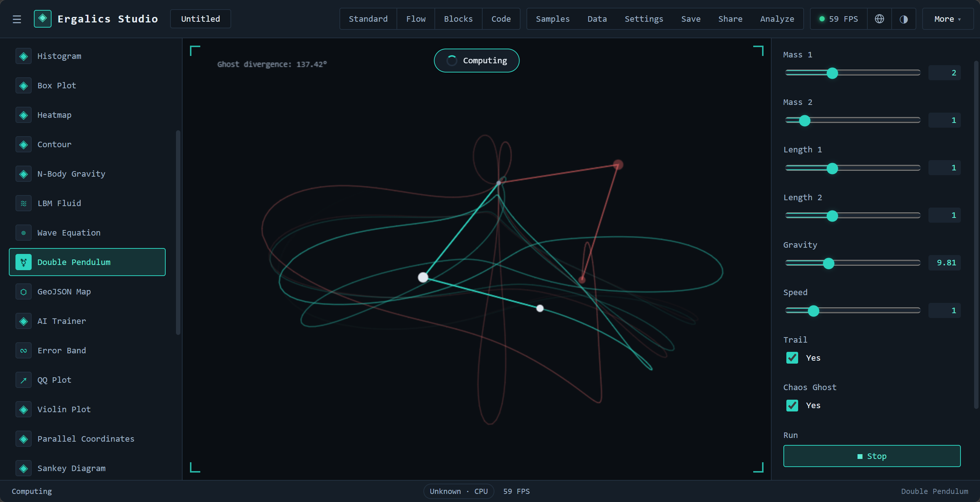Click the Violin Plot icon
Viewport: 980px width, 502px height.
click(24, 410)
